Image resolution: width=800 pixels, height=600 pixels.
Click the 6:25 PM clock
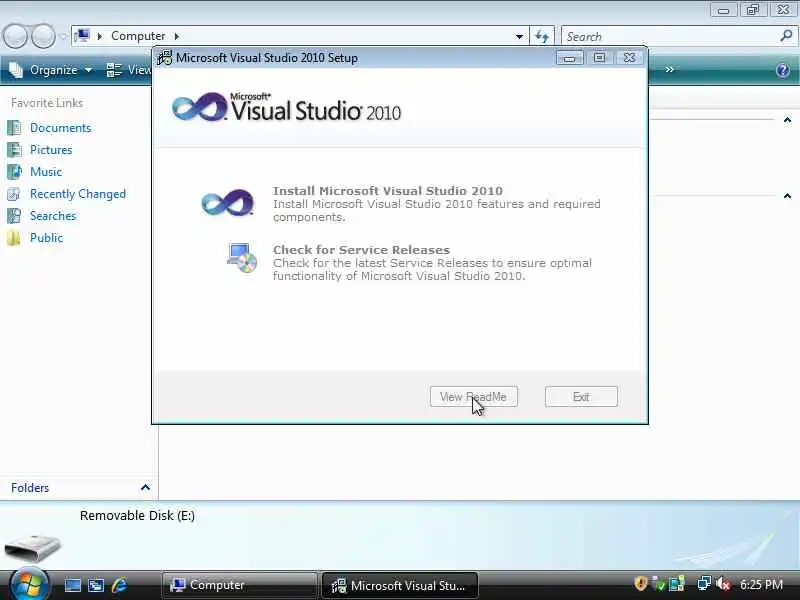click(x=761, y=584)
